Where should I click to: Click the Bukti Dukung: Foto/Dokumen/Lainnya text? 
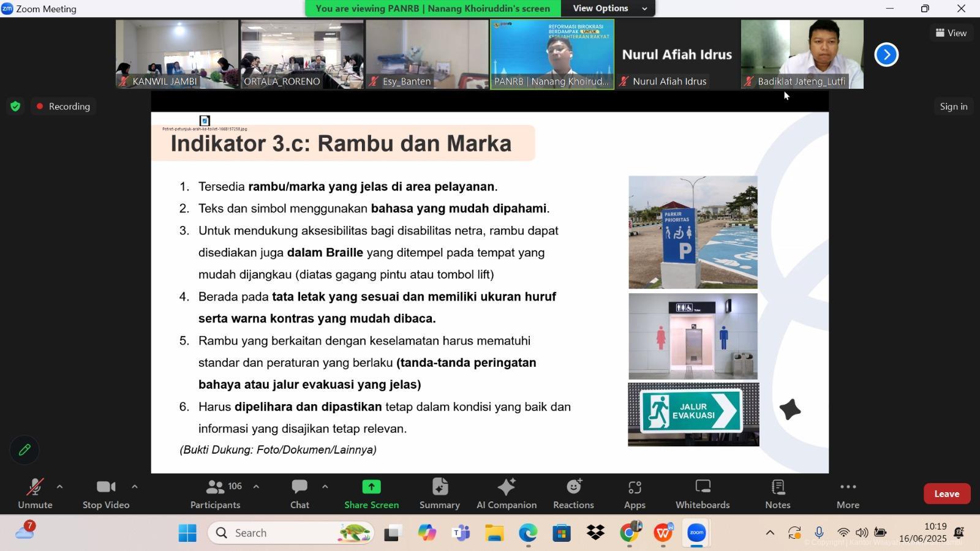(x=278, y=450)
